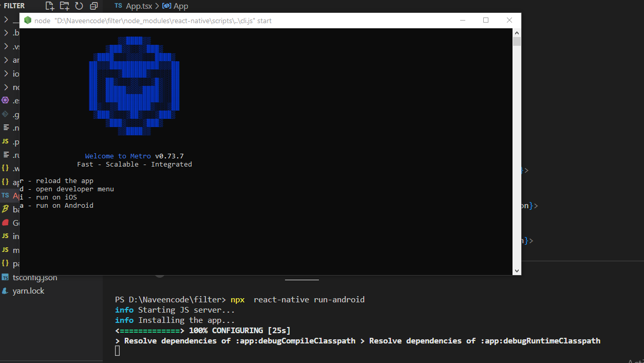This screenshot has height=363, width=644.
Task: Click the tsconfig.json file icon
Action: 6,277
